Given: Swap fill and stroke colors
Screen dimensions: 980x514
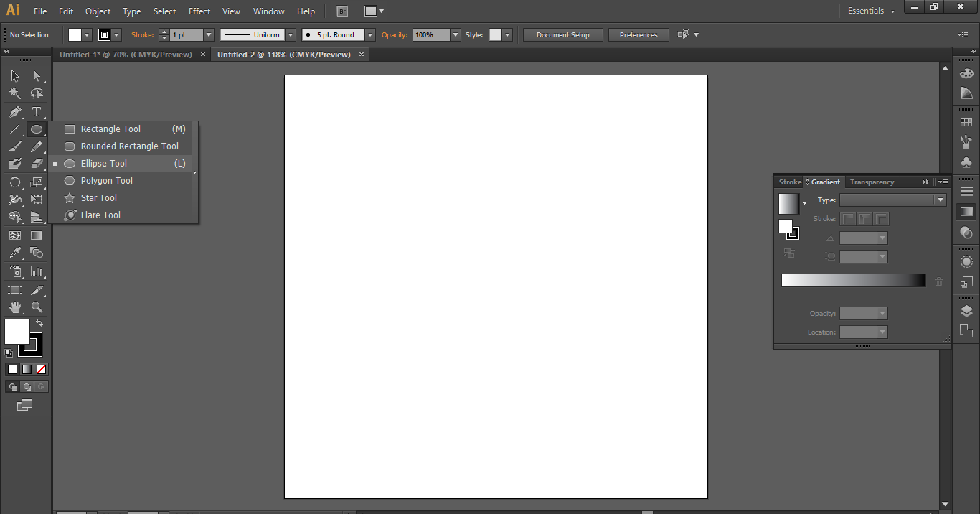Looking at the screenshot, I should [39, 322].
